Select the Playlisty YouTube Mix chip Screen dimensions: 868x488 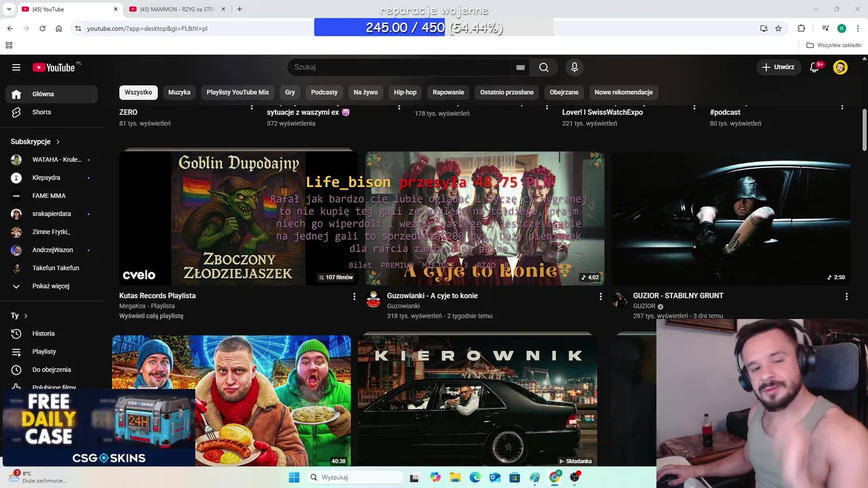[238, 92]
